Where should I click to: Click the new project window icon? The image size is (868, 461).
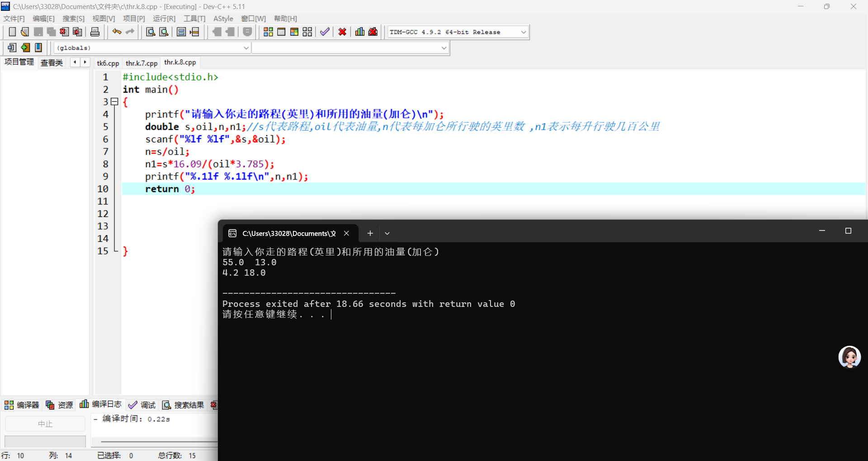[12, 47]
